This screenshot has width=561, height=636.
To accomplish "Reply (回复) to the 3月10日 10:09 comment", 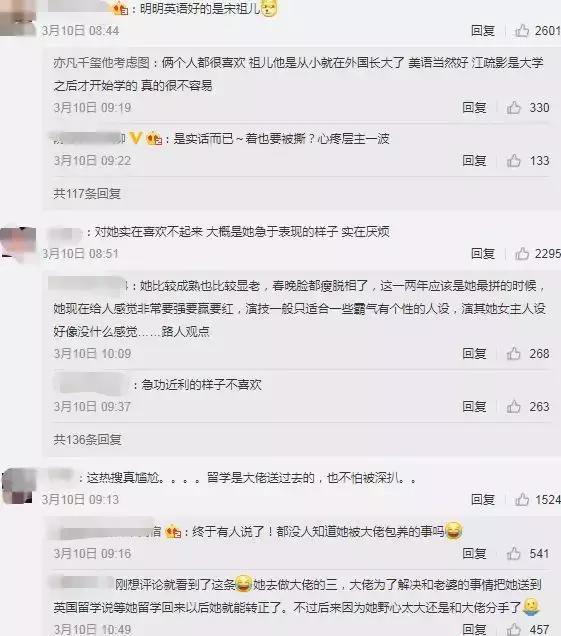I will 474,353.
